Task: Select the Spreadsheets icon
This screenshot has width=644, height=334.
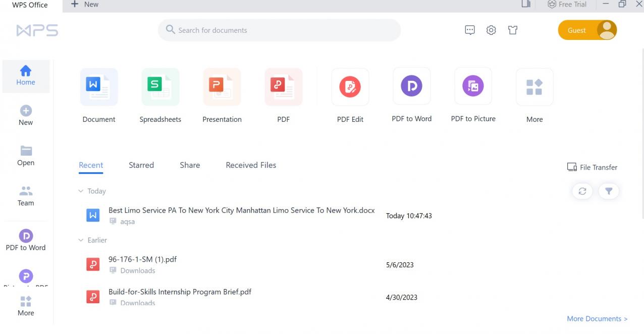Action: (x=160, y=87)
